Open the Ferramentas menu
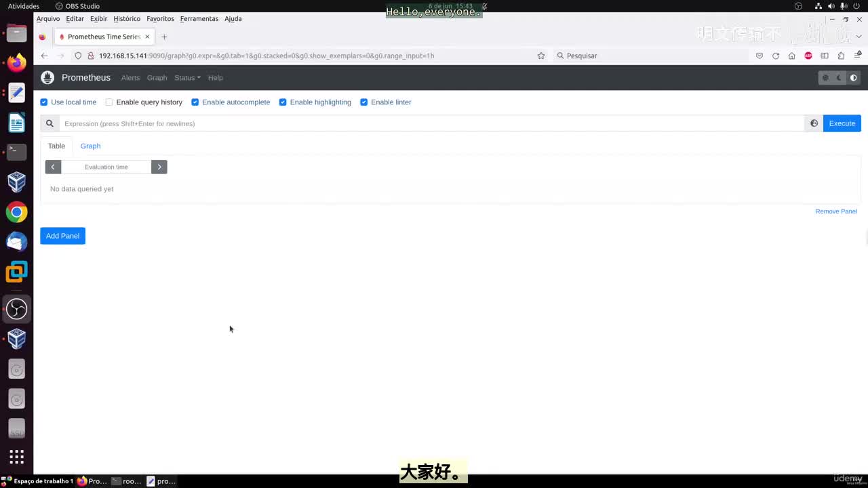Viewport: 868px width, 488px height. (x=199, y=19)
